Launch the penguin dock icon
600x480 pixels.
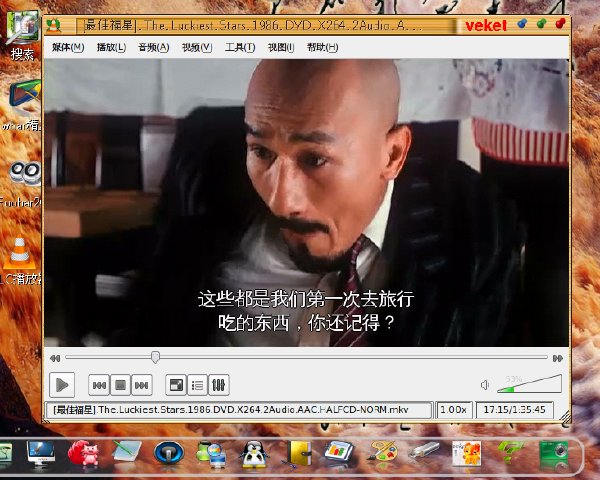(x=253, y=454)
